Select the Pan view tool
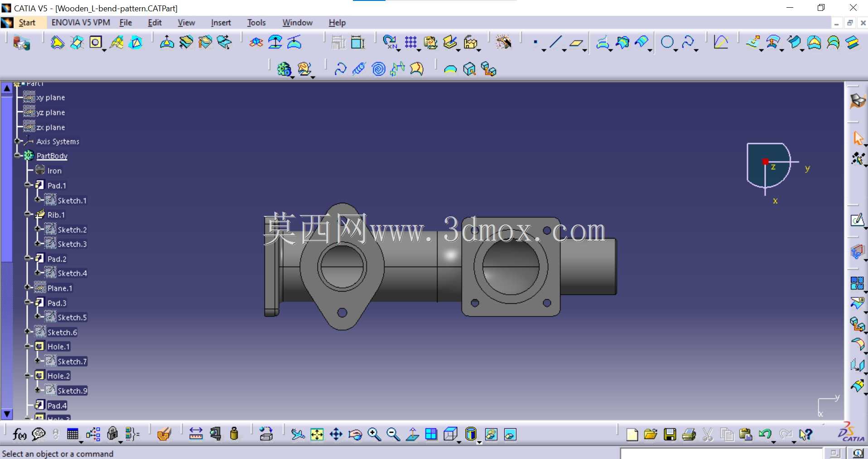868x459 pixels. [336, 435]
